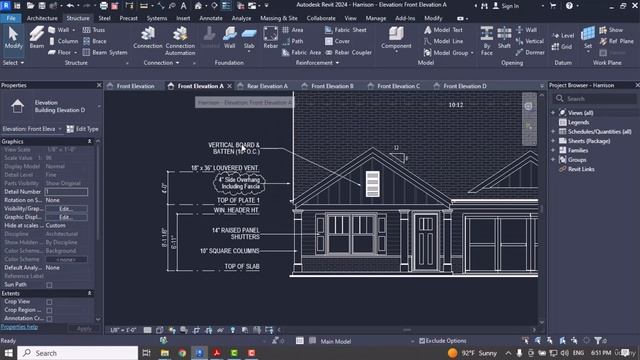Switch to the Architecture ribbon tab

click(42, 18)
